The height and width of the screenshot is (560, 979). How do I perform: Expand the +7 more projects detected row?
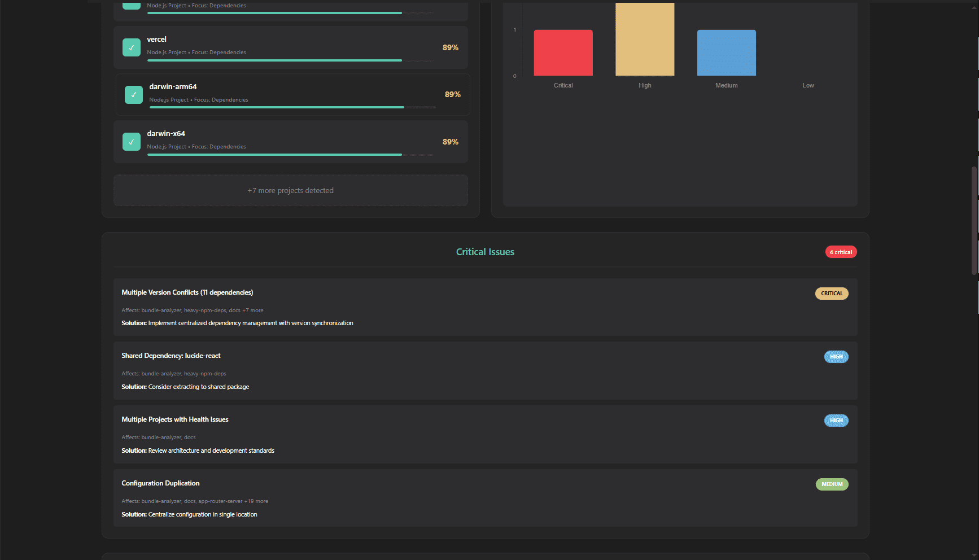290,191
